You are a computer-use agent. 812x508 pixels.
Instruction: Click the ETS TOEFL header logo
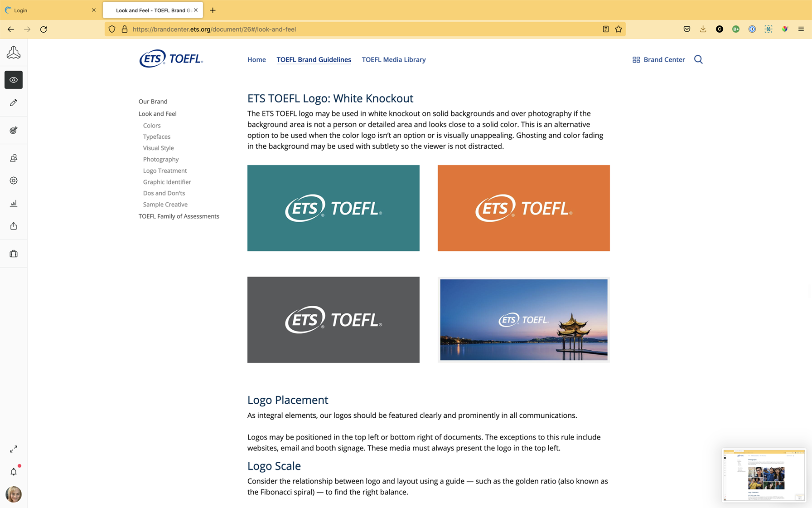(x=171, y=59)
